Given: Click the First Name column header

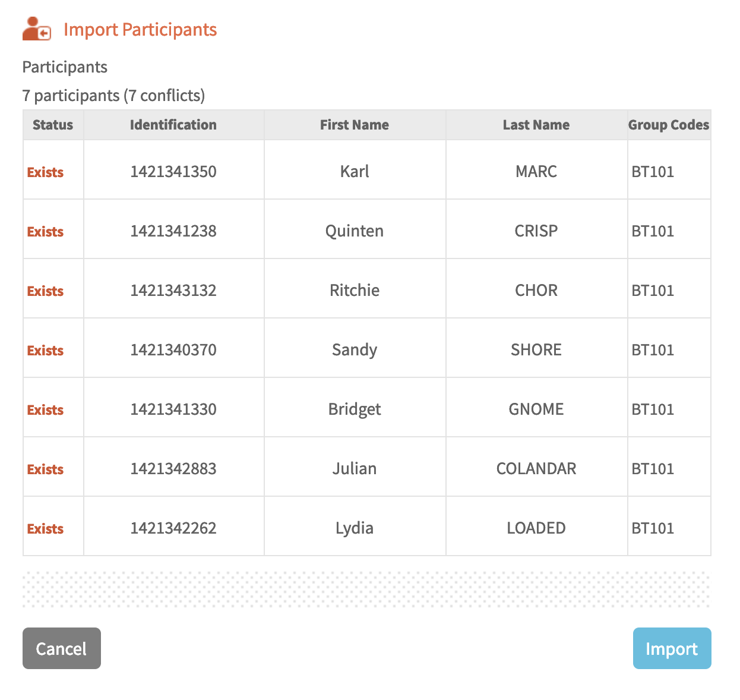Looking at the screenshot, I should pyautogui.click(x=355, y=125).
